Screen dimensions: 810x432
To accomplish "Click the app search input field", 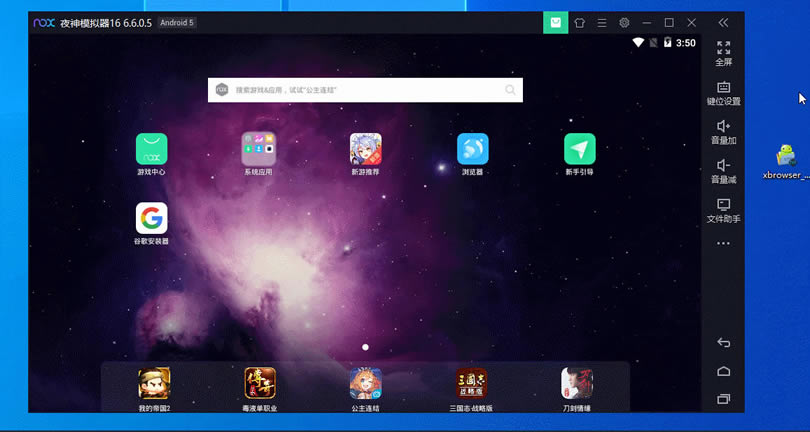I will click(365, 90).
